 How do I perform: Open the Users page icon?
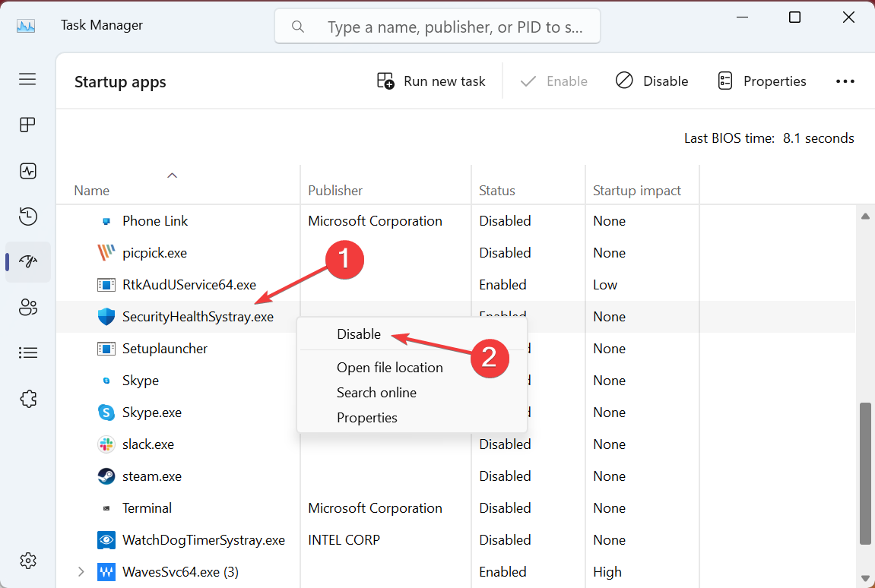[x=27, y=307]
